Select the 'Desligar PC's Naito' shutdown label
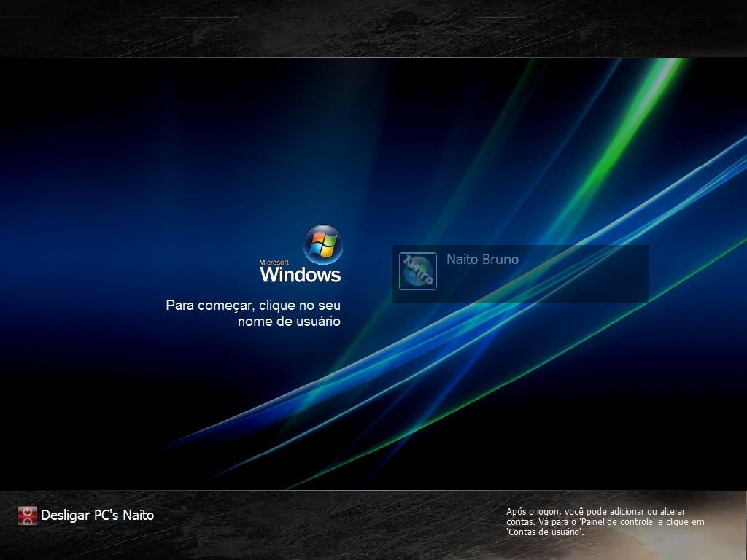Screen dimensions: 747x560 coord(97,516)
